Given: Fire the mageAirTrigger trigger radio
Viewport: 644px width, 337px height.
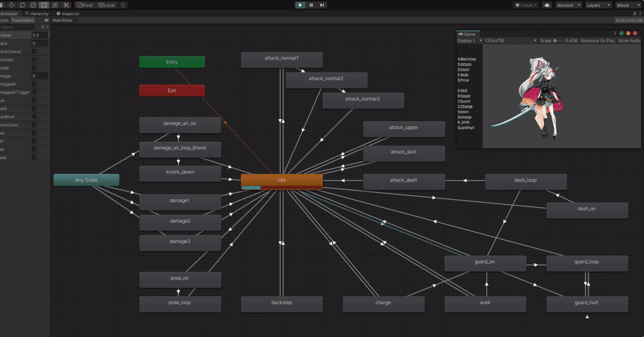Looking at the screenshot, I should point(34,92).
